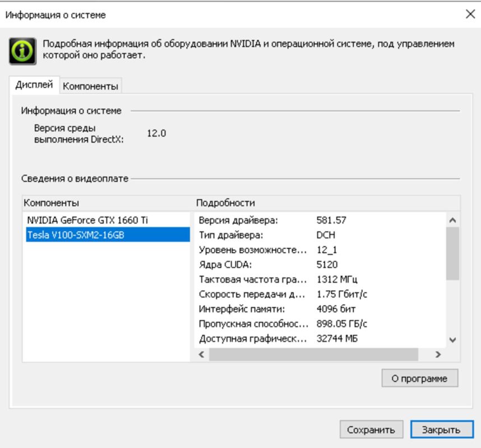Close the Информация о системе dialog window

pyautogui.click(x=470, y=14)
